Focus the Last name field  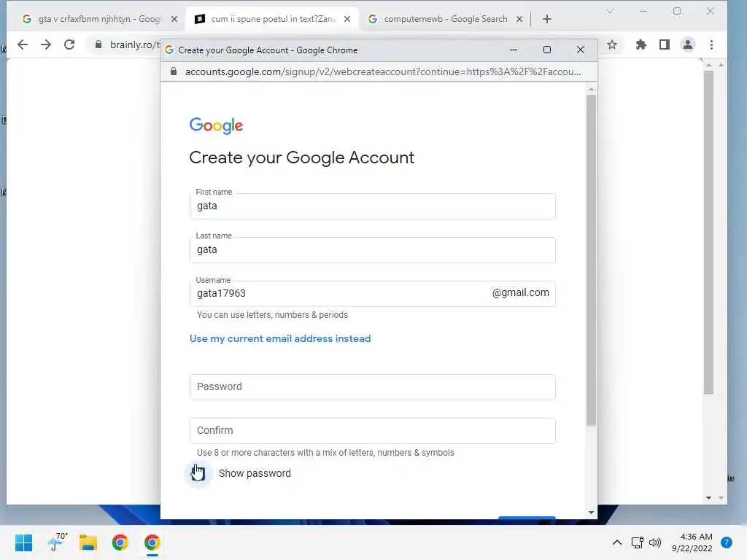click(373, 250)
